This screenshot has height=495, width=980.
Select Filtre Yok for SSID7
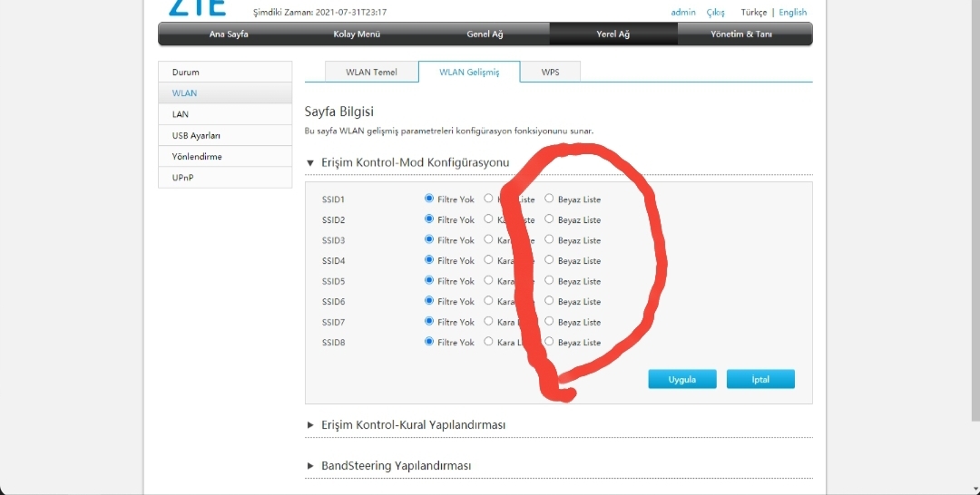(428, 321)
